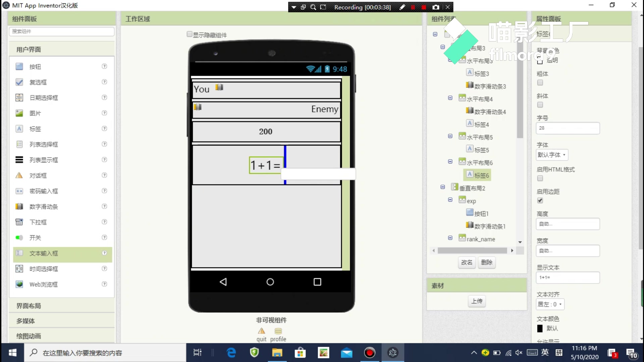Click 改名 button to rename component
Screen dimensions: 644x362
(466, 262)
